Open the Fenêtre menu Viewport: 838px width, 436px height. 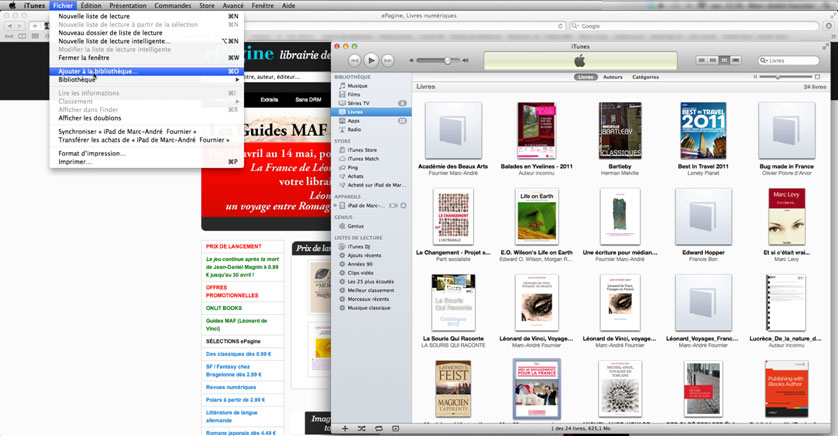(x=262, y=5)
